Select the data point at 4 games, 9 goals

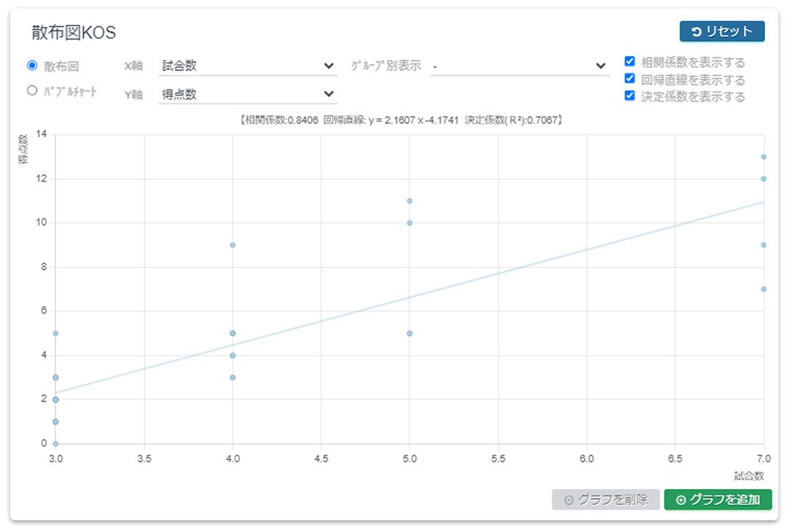(232, 245)
